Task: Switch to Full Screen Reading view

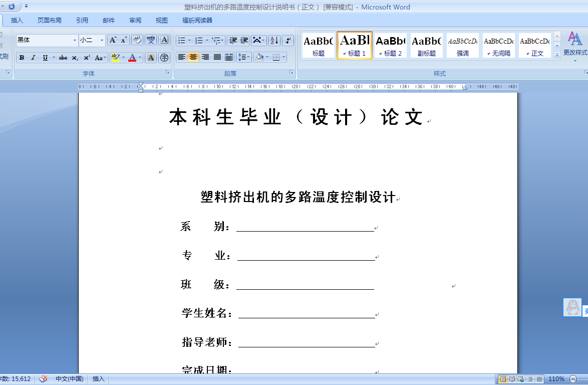Action: pyautogui.click(x=512, y=379)
